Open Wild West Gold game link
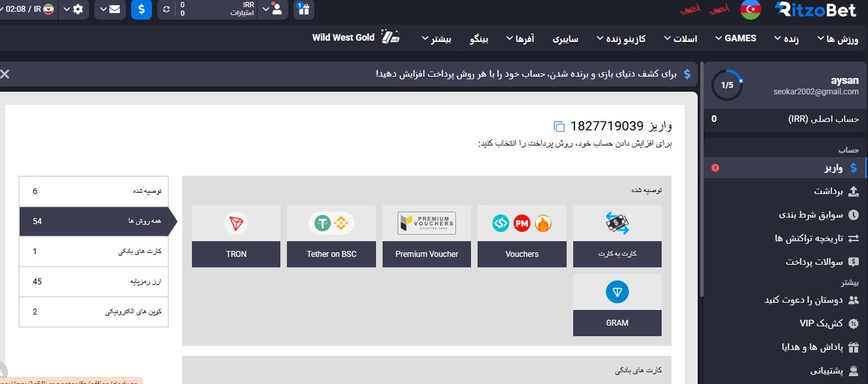Screen dimensions: 868x384 [357, 37]
